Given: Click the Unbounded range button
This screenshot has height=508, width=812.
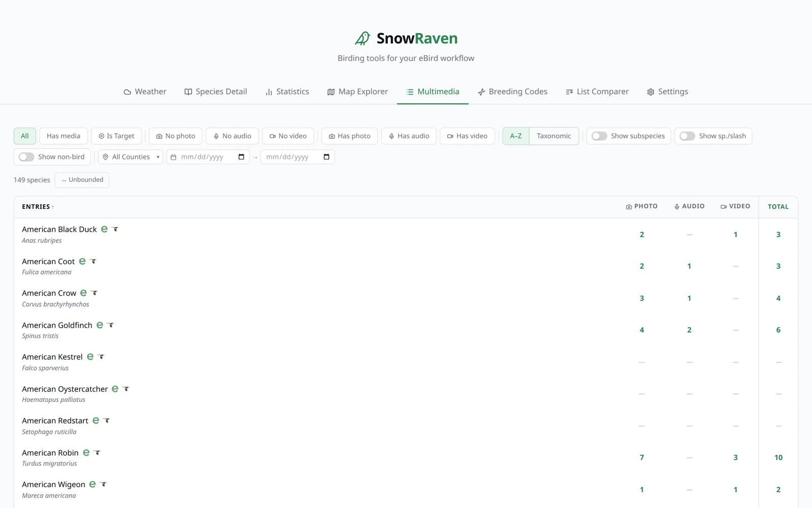Looking at the screenshot, I should (x=82, y=180).
